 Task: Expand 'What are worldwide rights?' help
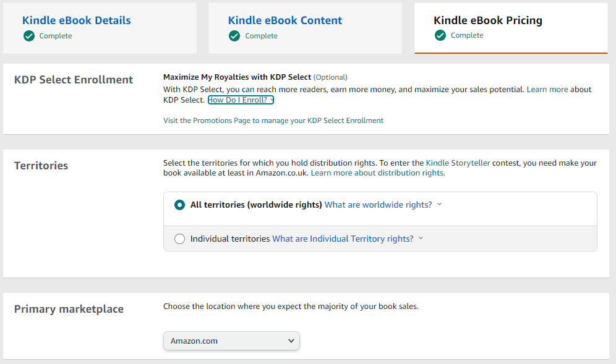(378, 205)
